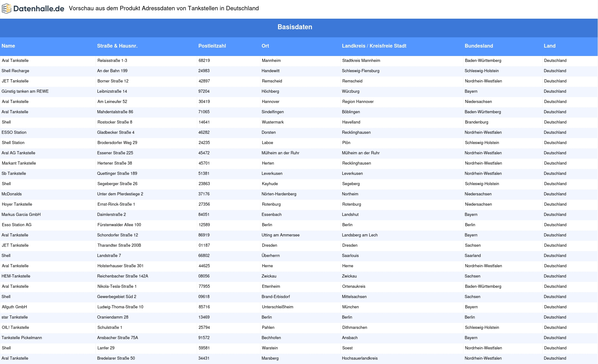Click the Bundesland column header
The width and height of the screenshot is (598, 364).
point(479,46)
